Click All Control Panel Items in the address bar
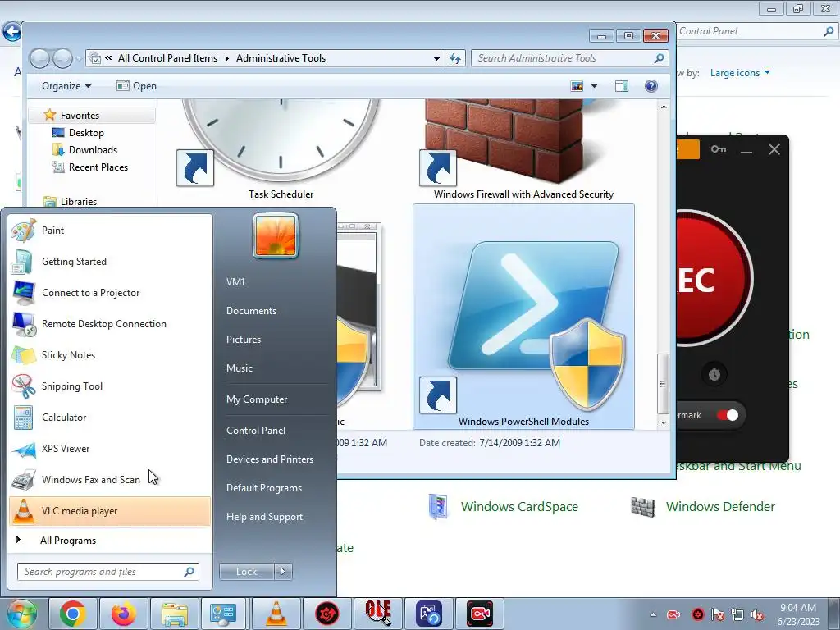The width and height of the screenshot is (840, 630). point(167,58)
